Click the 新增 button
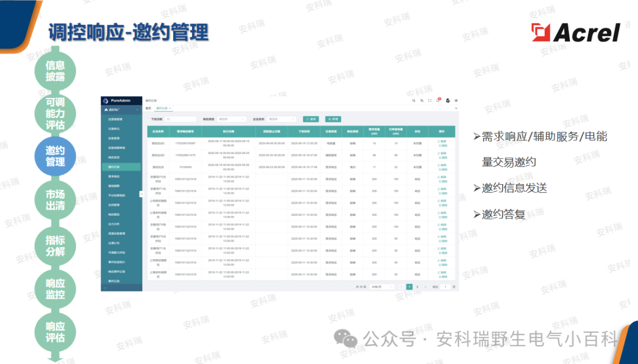Screen dimensions: 638x364 click(x=333, y=119)
